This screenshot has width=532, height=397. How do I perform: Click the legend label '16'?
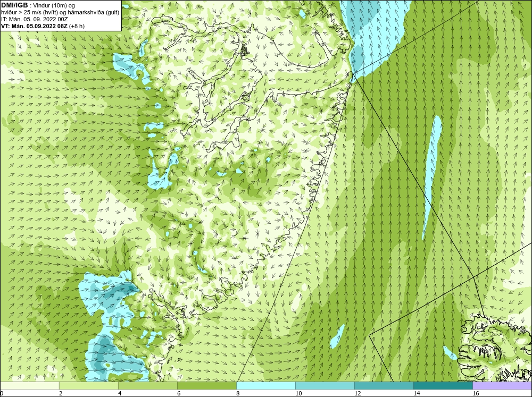476,393
